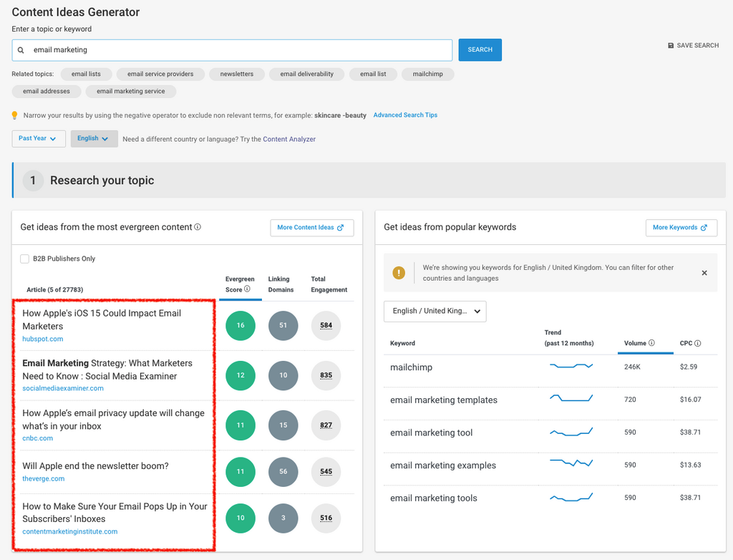Click the Evergreen Score info icon

click(x=247, y=289)
